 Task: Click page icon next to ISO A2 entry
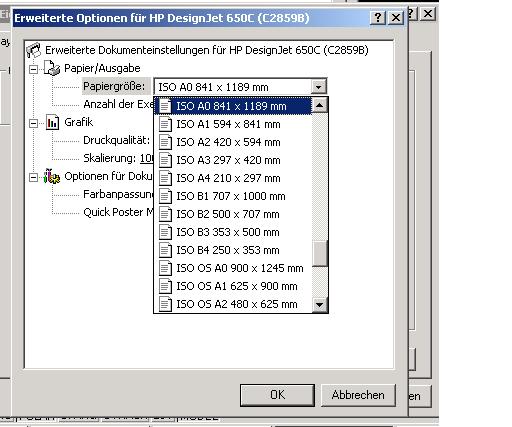pyautogui.click(x=165, y=142)
